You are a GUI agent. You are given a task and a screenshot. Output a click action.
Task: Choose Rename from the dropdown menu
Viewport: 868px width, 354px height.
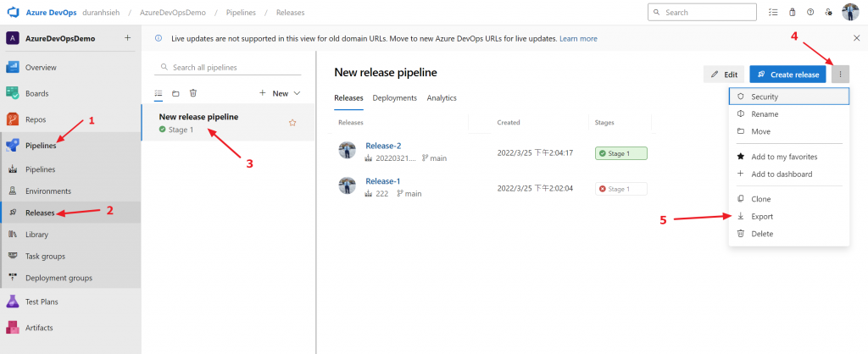tap(789, 114)
